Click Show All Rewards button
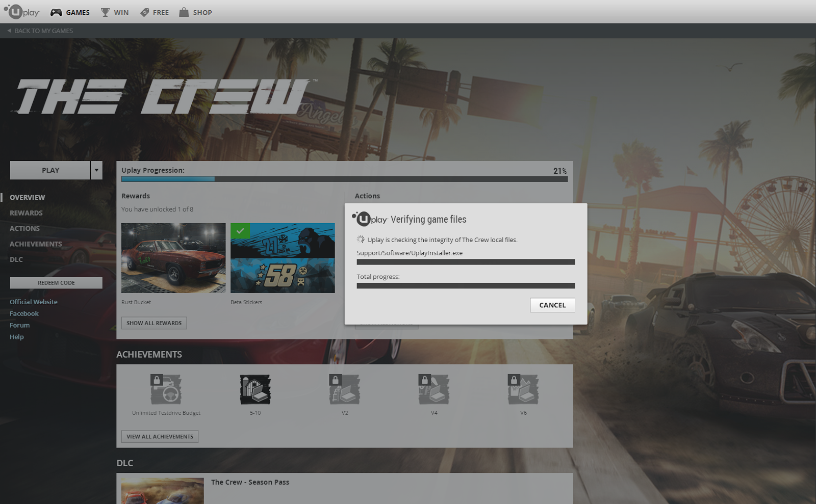Viewport: 816px width, 504px height. (x=154, y=323)
